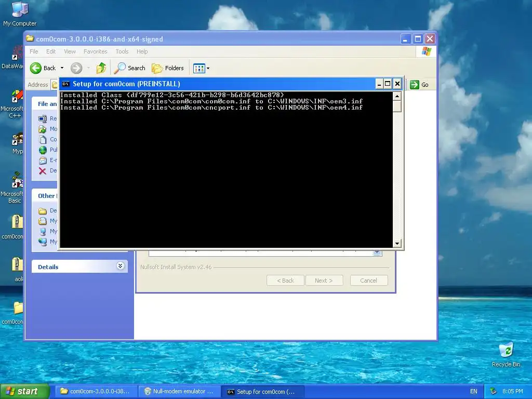
Task: Click the 8:05 PM clock in tray
Action: pyautogui.click(x=512, y=392)
